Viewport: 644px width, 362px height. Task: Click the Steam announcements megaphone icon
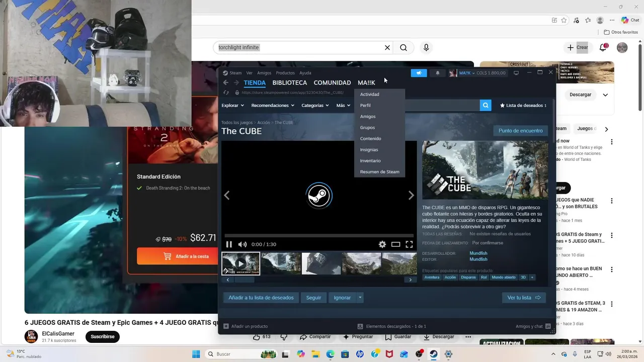419,73
